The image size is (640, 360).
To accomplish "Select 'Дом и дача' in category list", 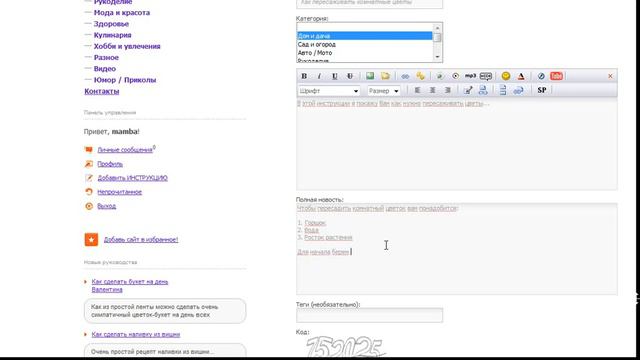I will coord(364,36).
